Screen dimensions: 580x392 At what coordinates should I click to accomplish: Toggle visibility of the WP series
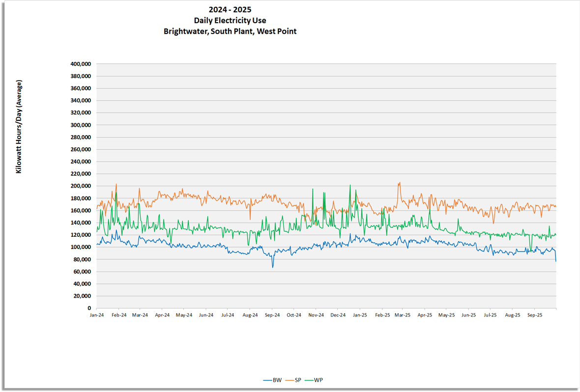tap(317, 380)
